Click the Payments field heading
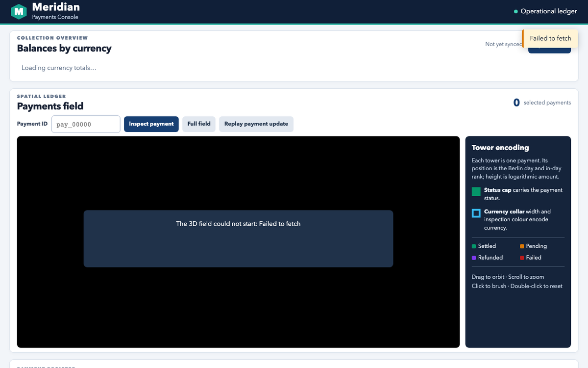 tap(50, 106)
